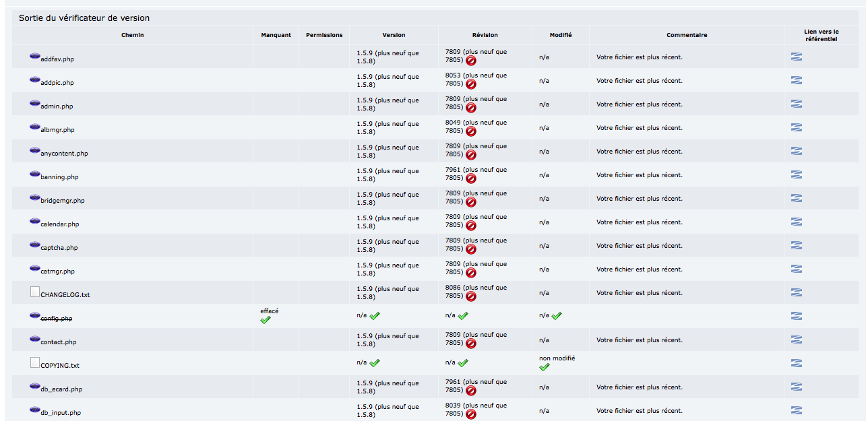
Task: Open the anycontent.php file link
Action: pyautogui.click(x=64, y=154)
